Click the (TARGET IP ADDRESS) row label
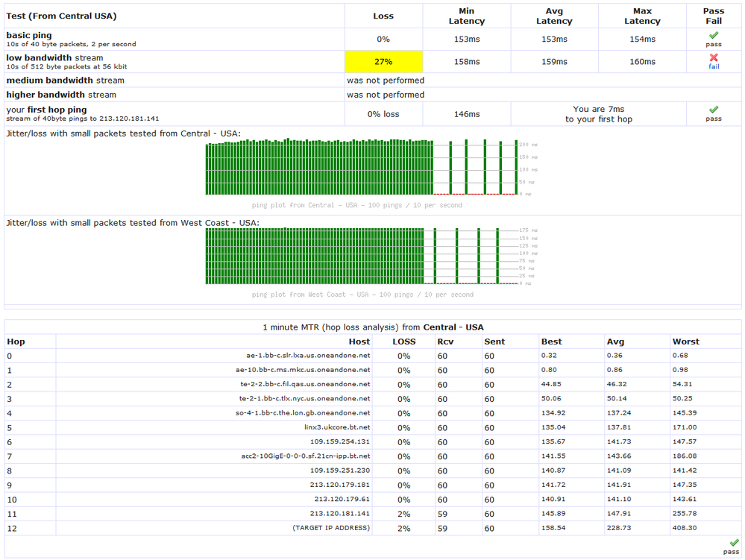745x560 pixels. tap(331, 528)
